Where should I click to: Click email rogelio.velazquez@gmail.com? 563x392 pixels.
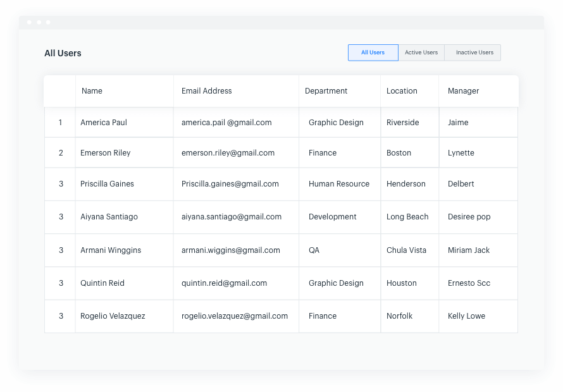click(x=235, y=316)
